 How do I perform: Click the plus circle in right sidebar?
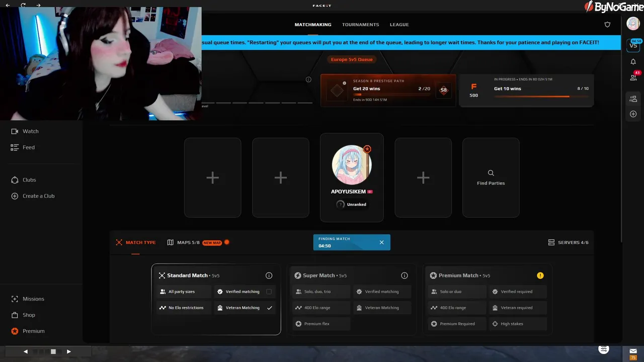(x=633, y=114)
